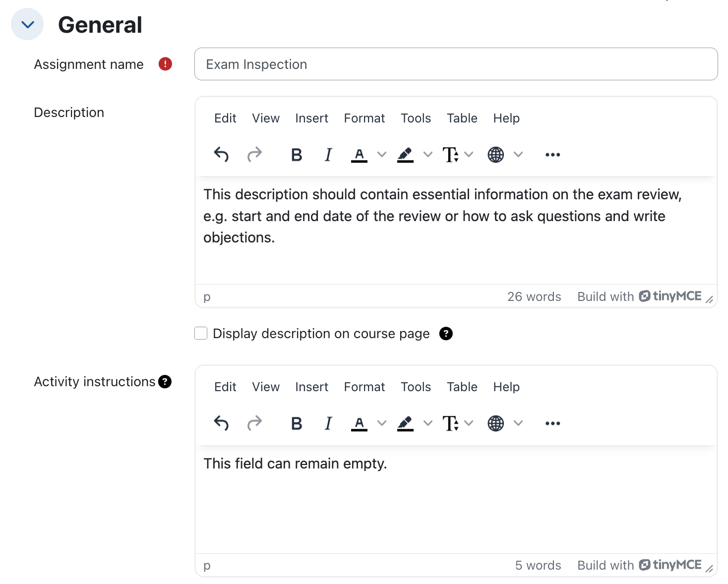The width and height of the screenshot is (728, 584).
Task: Apply highlight color in Activity instructions editor
Action: point(405,423)
